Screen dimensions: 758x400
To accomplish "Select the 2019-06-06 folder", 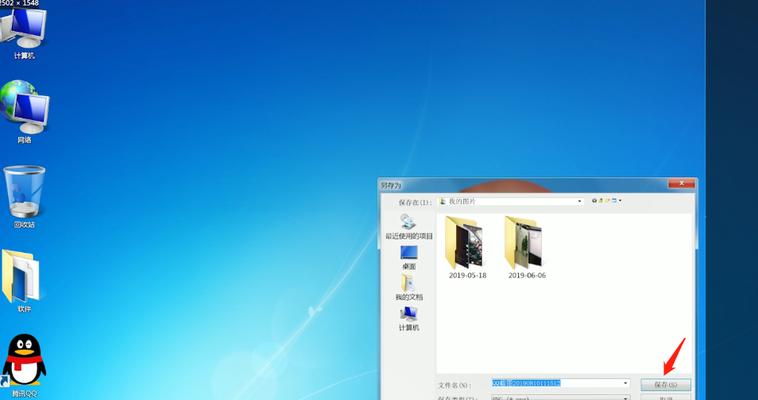I will point(527,248).
